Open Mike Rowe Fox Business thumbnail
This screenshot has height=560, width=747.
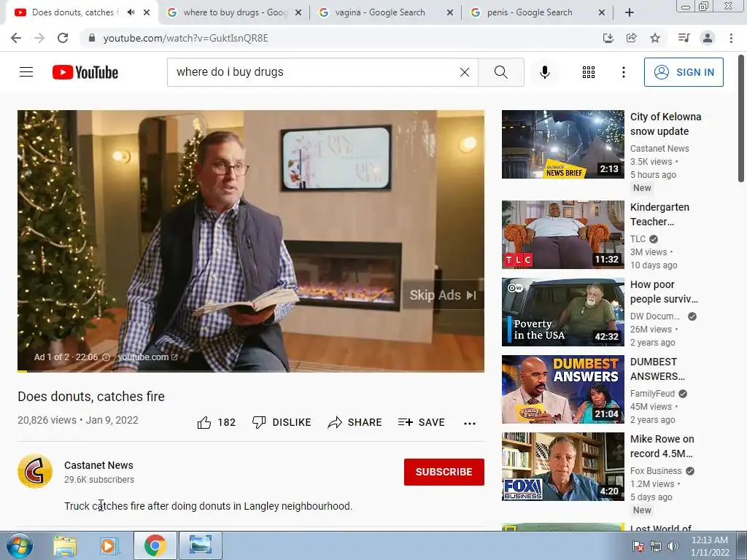(563, 467)
